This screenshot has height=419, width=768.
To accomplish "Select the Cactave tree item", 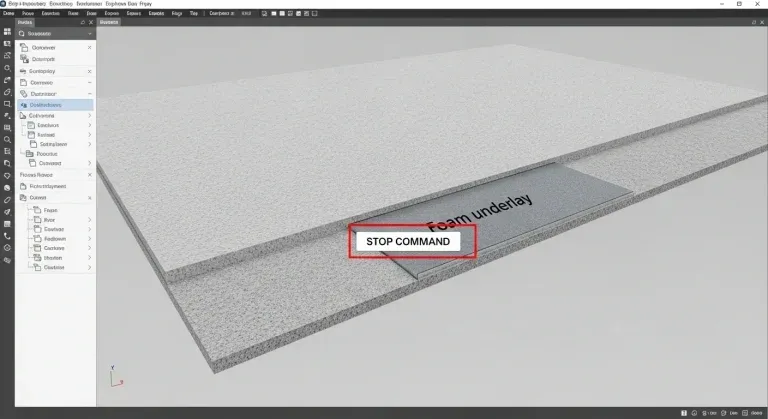I will pyautogui.click(x=49, y=248).
